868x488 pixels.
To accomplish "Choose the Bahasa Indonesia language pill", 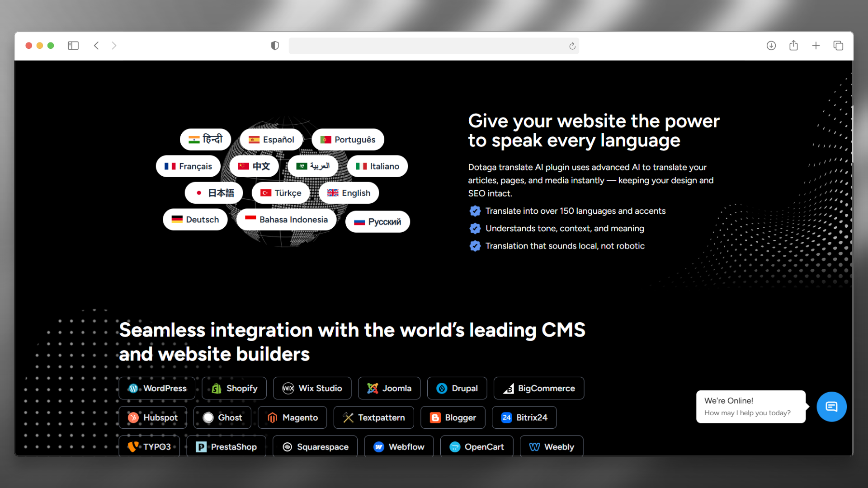I will pos(287,220).
